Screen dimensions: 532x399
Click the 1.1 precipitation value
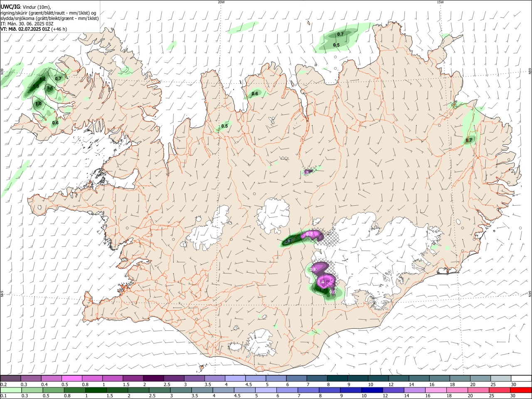[x=49, y=88]
